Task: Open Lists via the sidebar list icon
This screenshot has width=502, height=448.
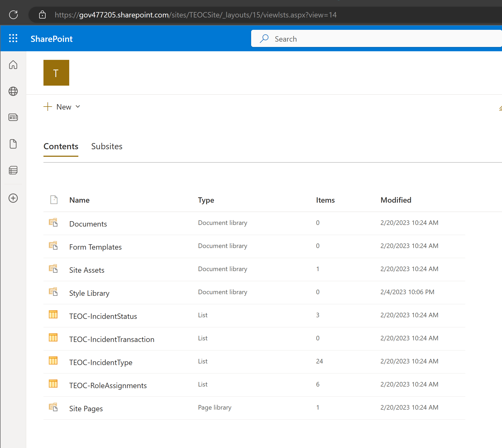Action: coord(13,170)
